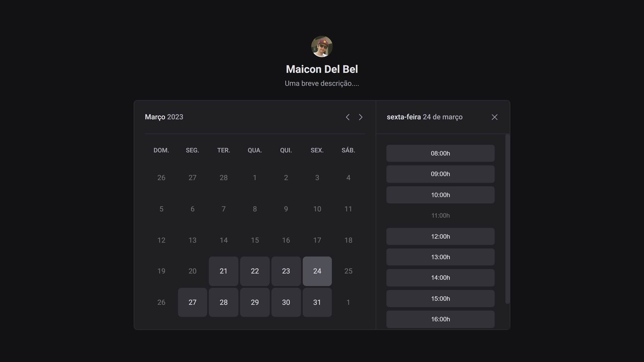Choose the 14:00h time slot
Screen dimensions: 644x362
(440, 278)
